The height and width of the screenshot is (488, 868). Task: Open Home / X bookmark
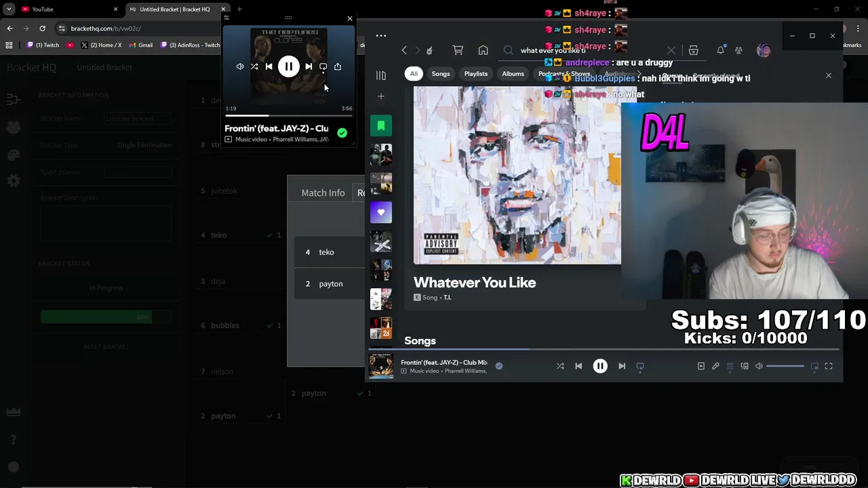click(x=101, y=45)
